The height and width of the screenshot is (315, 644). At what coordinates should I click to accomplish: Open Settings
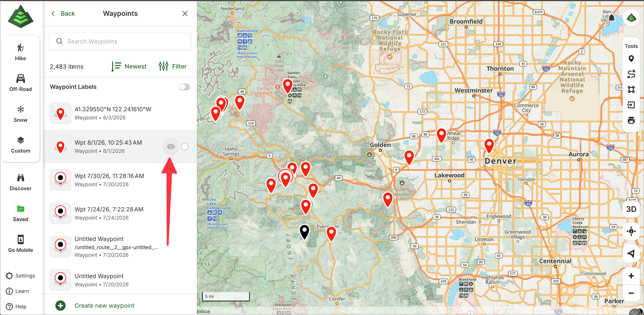click(20, 275)
